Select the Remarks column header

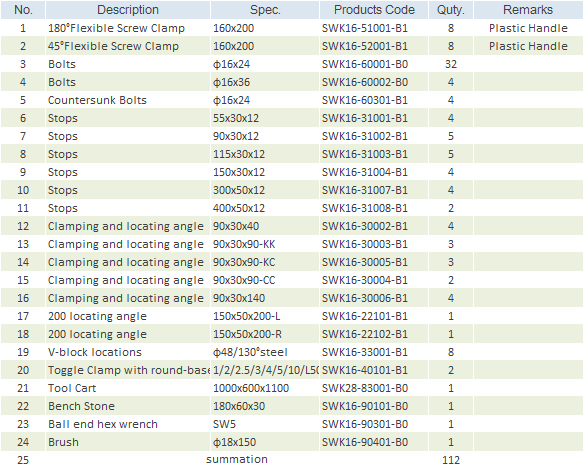click(x=528, y=10)
